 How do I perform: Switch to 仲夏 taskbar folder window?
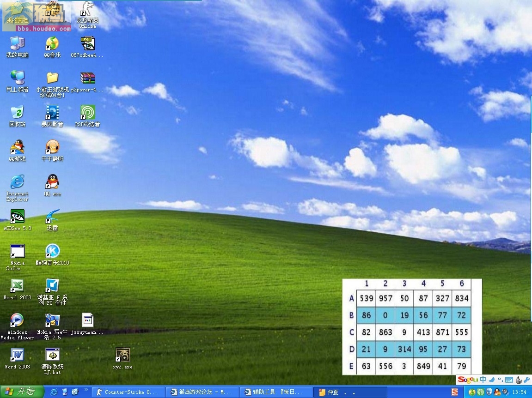350,392
